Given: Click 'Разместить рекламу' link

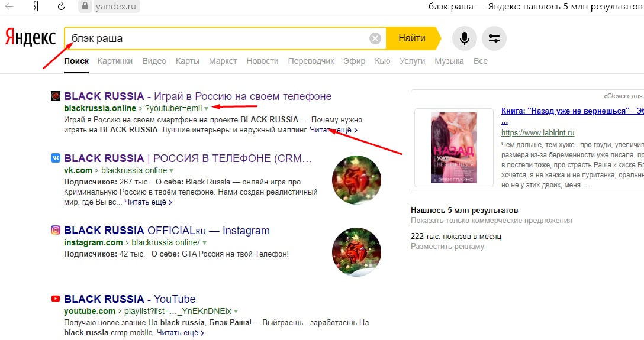Looking at the screenshot, I should (447, 247).
